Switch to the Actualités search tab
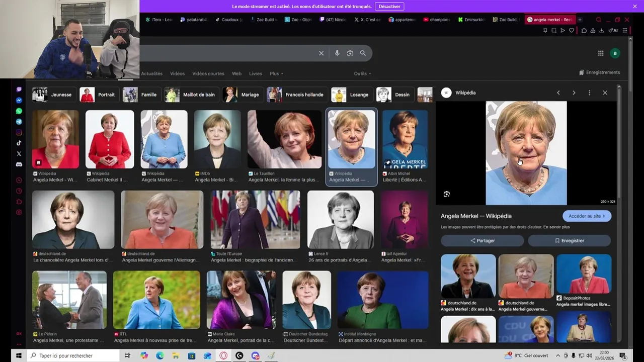Image resolution: width=644 pixels, height=362 pixels. coord(151,73)
